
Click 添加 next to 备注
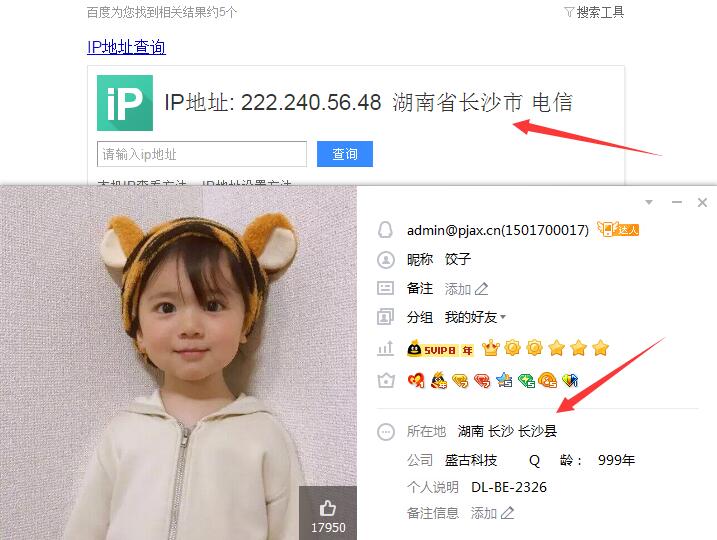pos(458,289)
